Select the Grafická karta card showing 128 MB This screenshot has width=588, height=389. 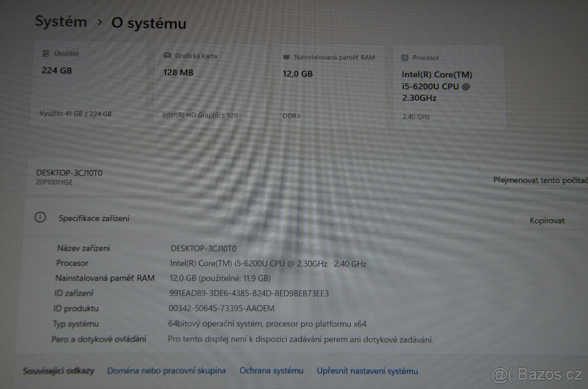point(210,83)
